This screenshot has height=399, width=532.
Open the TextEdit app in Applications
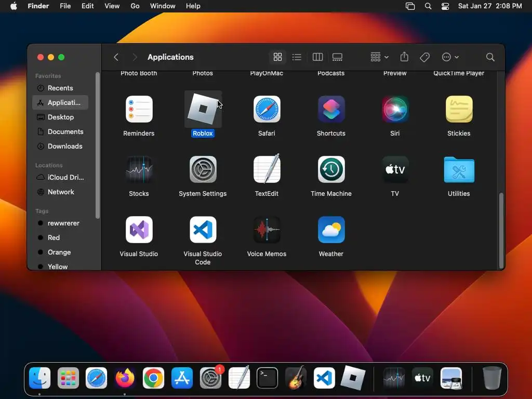tap(267, 169)
